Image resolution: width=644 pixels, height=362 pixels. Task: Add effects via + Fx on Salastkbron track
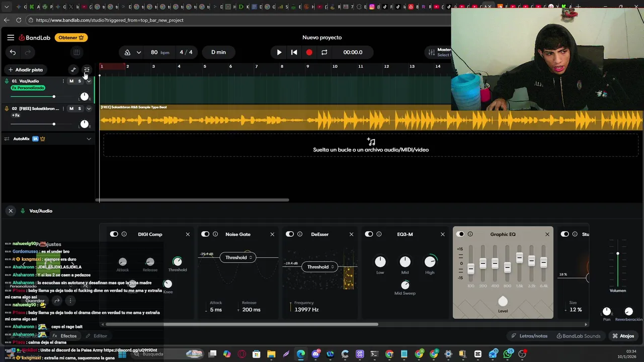coord(16,116)
